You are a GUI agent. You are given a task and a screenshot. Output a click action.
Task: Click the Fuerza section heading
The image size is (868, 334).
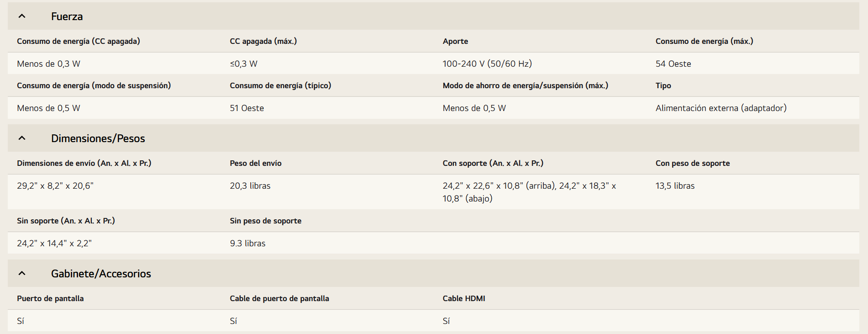67,16
